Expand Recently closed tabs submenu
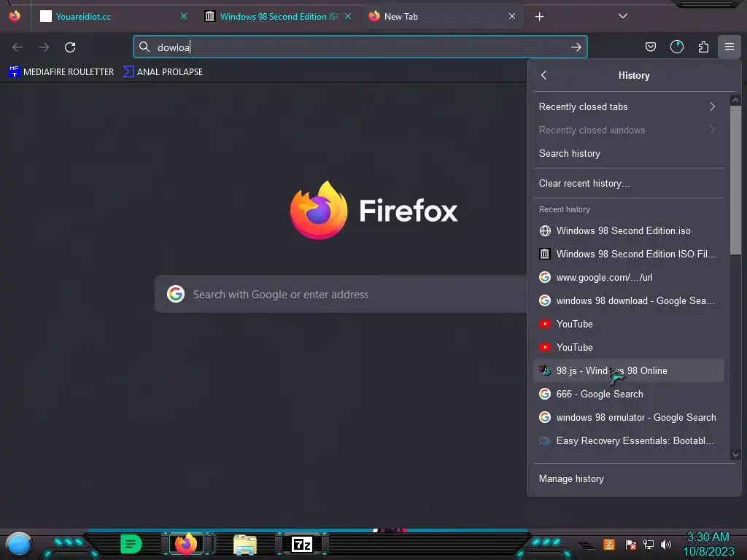Screen dimensions: 747x560 pos(628,106)
